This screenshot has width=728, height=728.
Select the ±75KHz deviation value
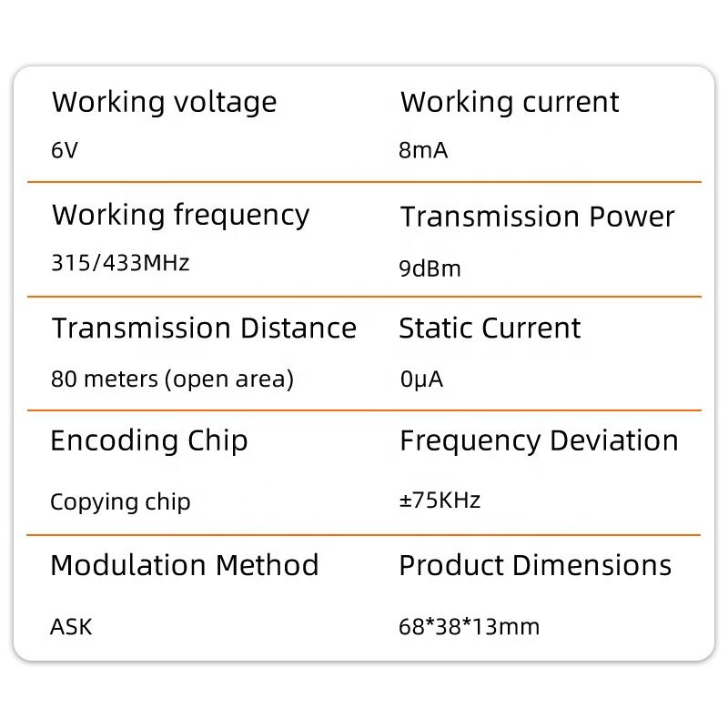(x=440, y=500)
